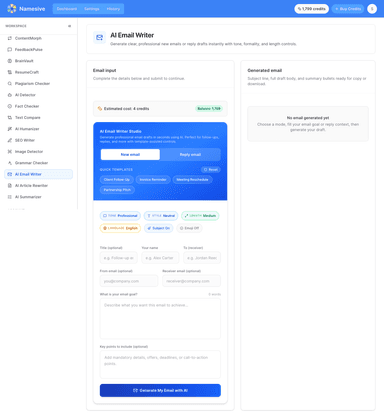Switch to the Reply email tab
Image resolution: width=384 pixels, height=417 pixels.
[190, 155]
